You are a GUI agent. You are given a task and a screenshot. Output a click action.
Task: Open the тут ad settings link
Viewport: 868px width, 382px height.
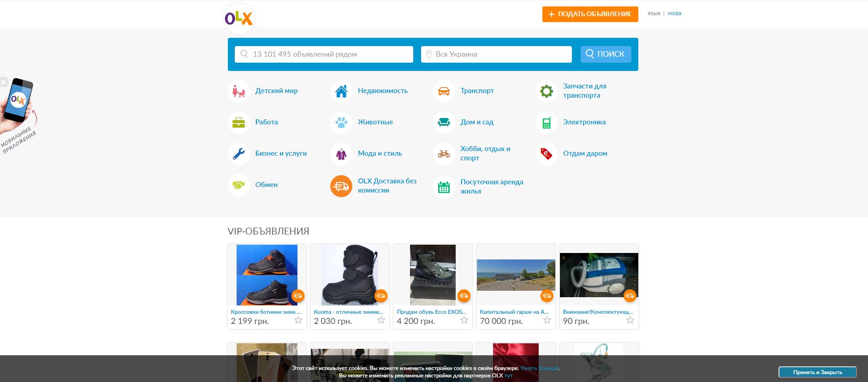508,376
